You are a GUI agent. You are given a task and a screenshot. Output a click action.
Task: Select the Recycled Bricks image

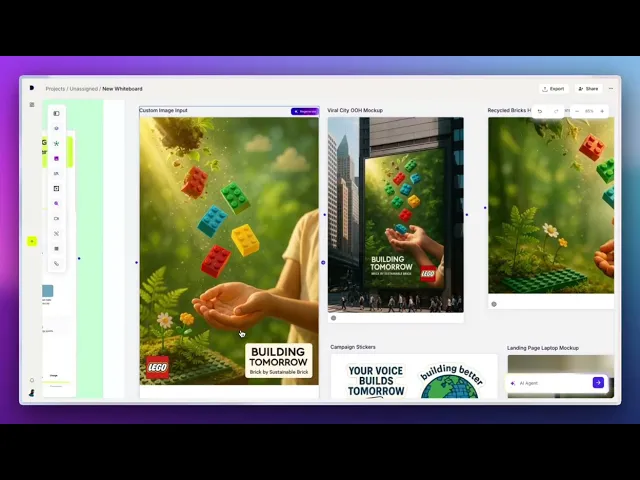[551, 205]
